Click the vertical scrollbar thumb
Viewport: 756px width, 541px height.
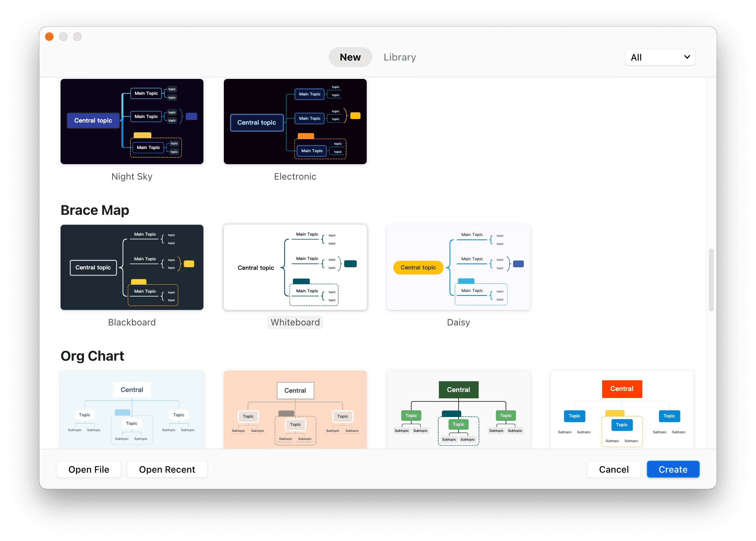(x=711, y=280)
